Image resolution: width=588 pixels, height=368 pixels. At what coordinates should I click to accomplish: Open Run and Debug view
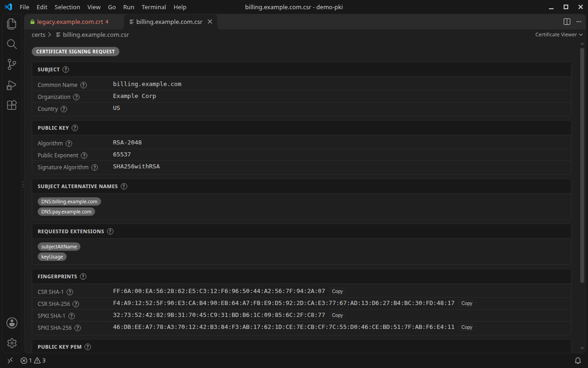12,85
